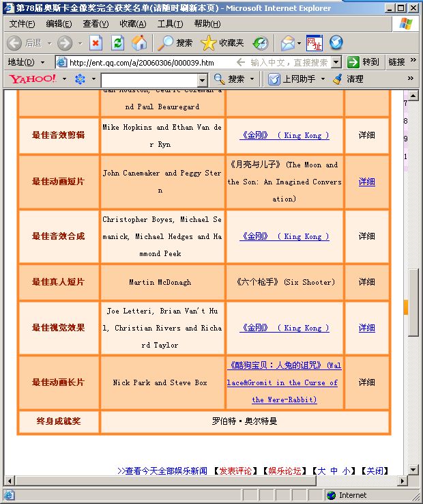
Task: Open Forward button history dropdown arrow
Action: 81,43
